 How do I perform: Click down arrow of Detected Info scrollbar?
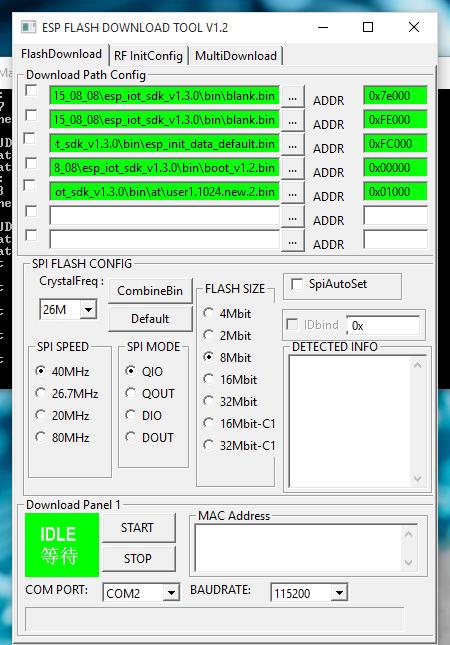point(418,478)
